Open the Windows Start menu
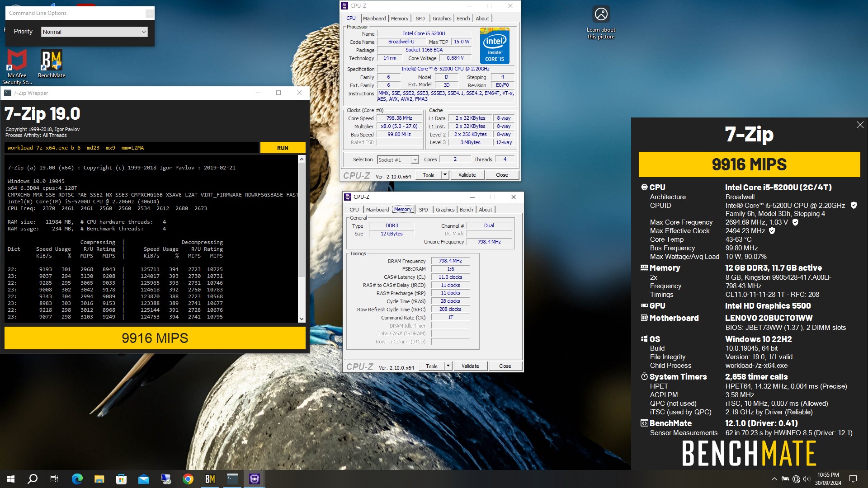 [x=11, y=479]
